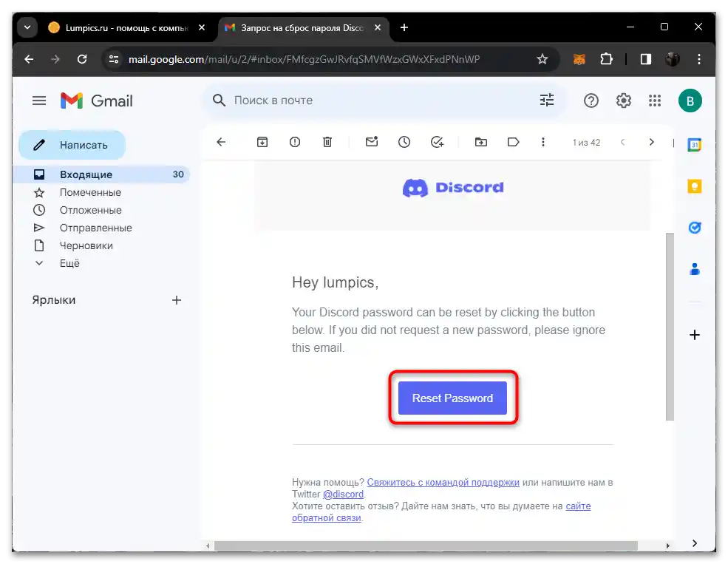728x564 pixels.
Task: Open Gmail support help icon
Action: pos(591,101)
